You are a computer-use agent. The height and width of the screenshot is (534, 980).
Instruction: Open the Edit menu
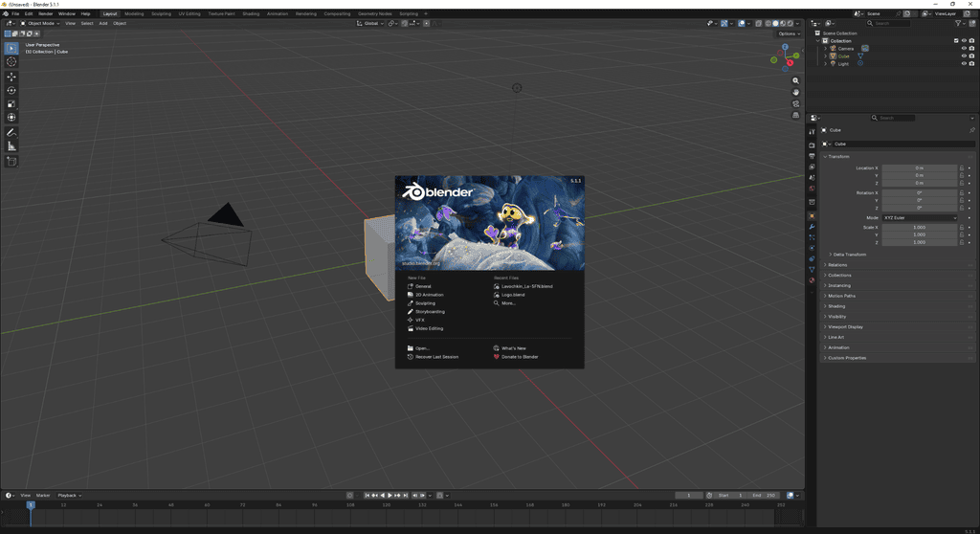(x=29, y=13)
